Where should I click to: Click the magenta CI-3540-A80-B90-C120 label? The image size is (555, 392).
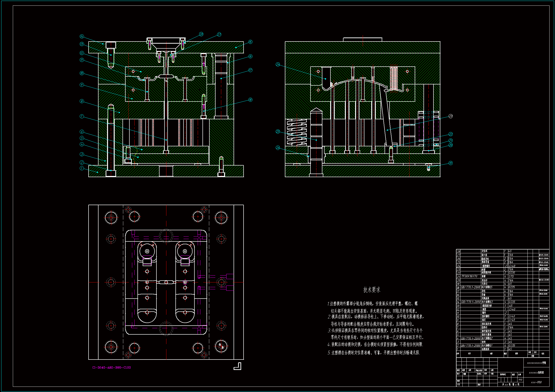click(x=111, y=367)
